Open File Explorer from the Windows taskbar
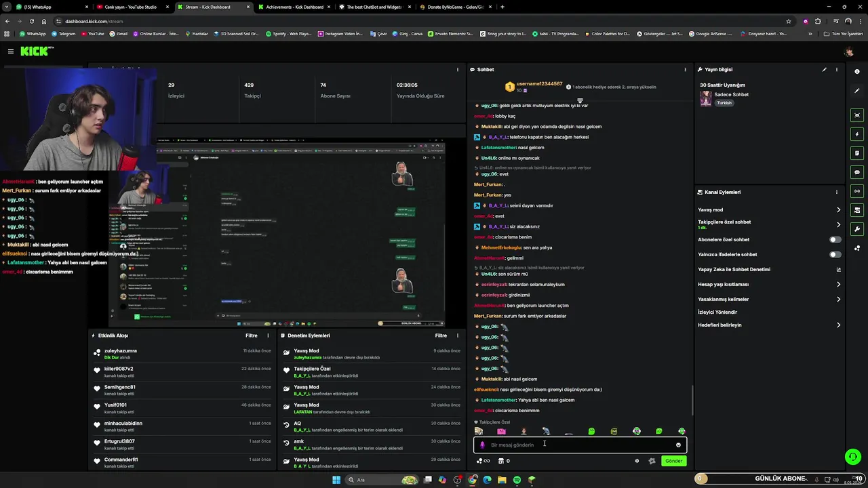 click(502, 480)
